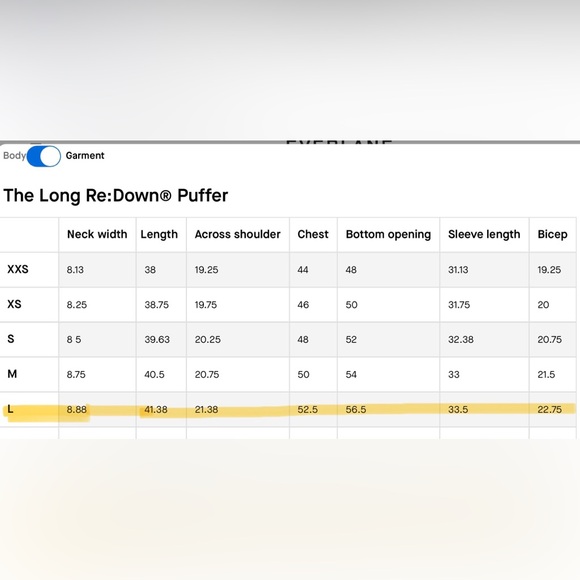Viewport: 580px width, 580px height.
Task: Click the Sleeve length column header
Action: 484,235
